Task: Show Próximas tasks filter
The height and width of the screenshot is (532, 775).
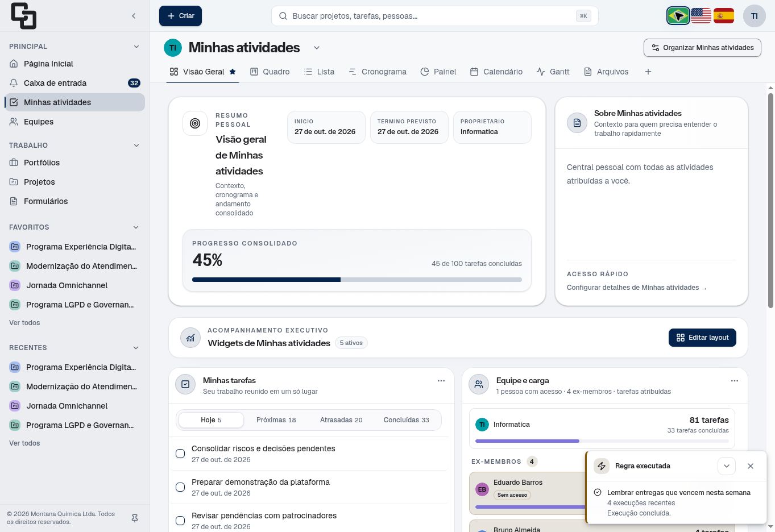Action: (276, 420)
